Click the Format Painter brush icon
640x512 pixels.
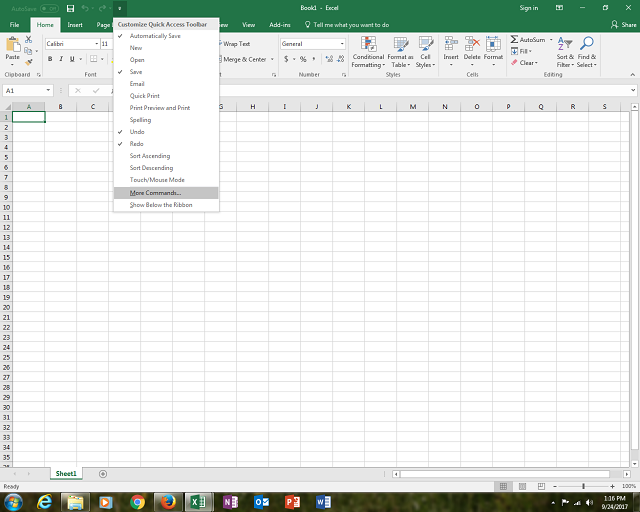[x=28, y=62]
